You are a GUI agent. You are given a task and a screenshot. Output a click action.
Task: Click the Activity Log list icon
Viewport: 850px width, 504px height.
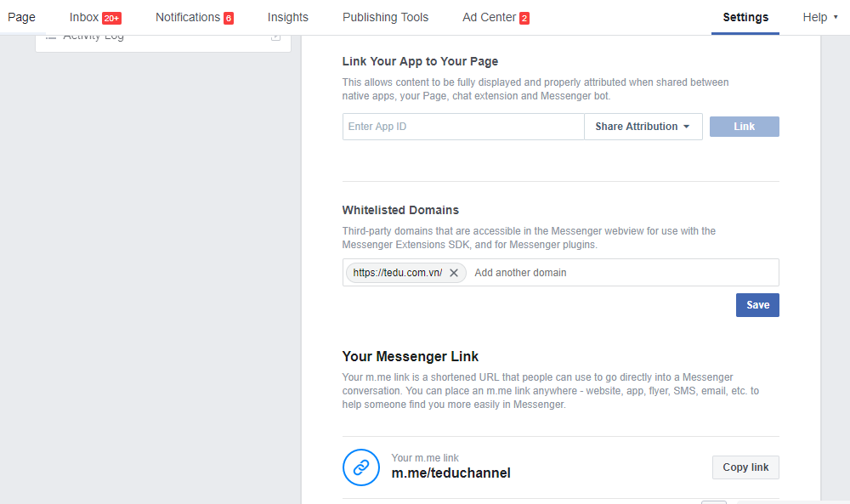[50, 37]
